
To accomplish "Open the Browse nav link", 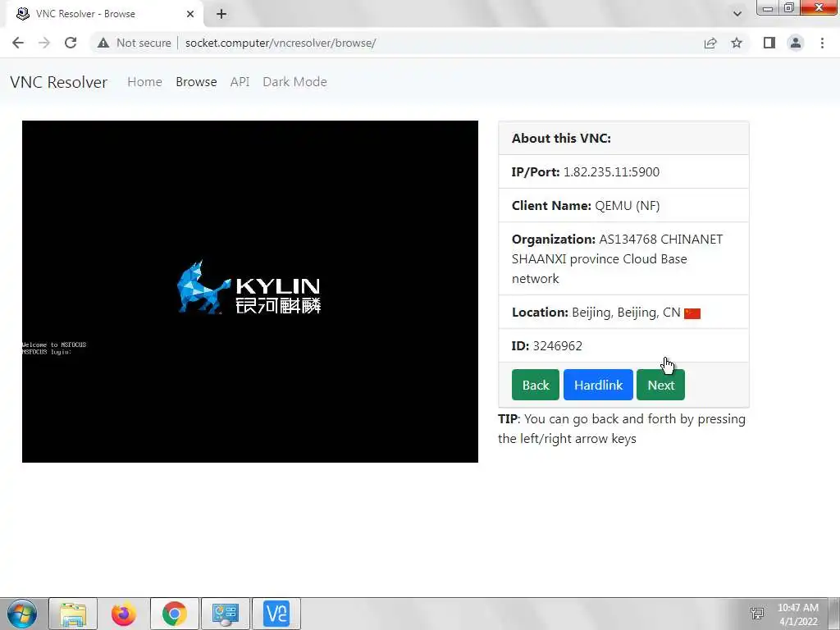I will 196,82.
